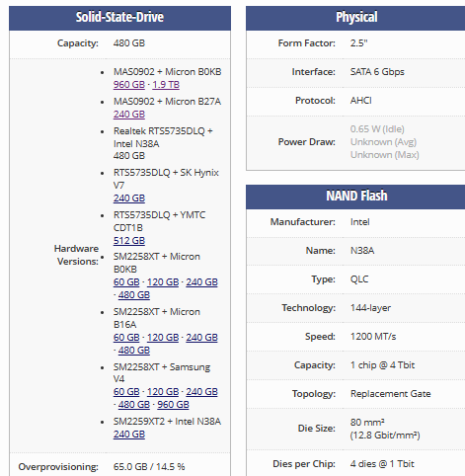Image resolution: width=465 pixels, height=476 pixels.
Task: Open the 60 GB link under SM2258XT + Micron B16A
Action: click(x=126, y=338)
